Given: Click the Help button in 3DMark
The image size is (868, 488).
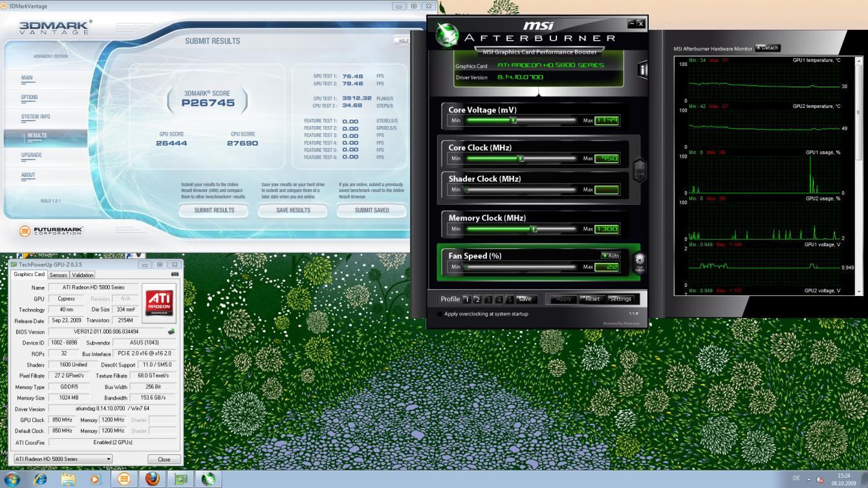Looking at the screenshot, I should (x=402, y=41).
